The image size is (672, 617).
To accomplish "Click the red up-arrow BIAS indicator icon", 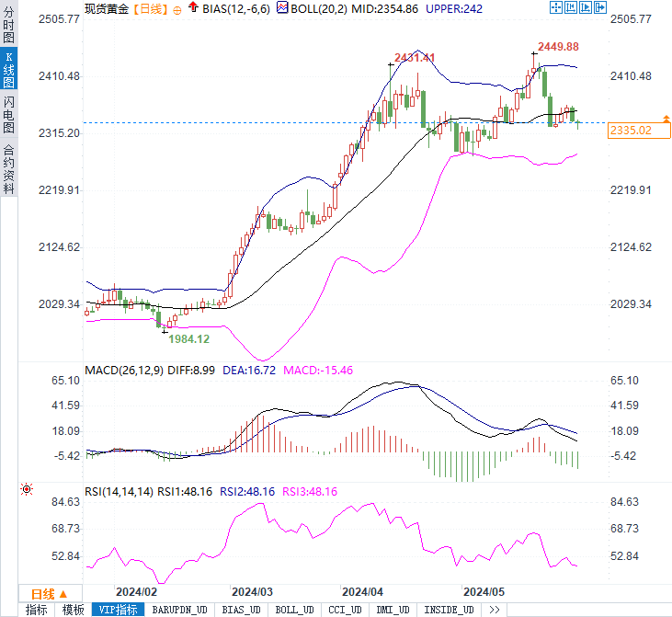I will (193, 7).
